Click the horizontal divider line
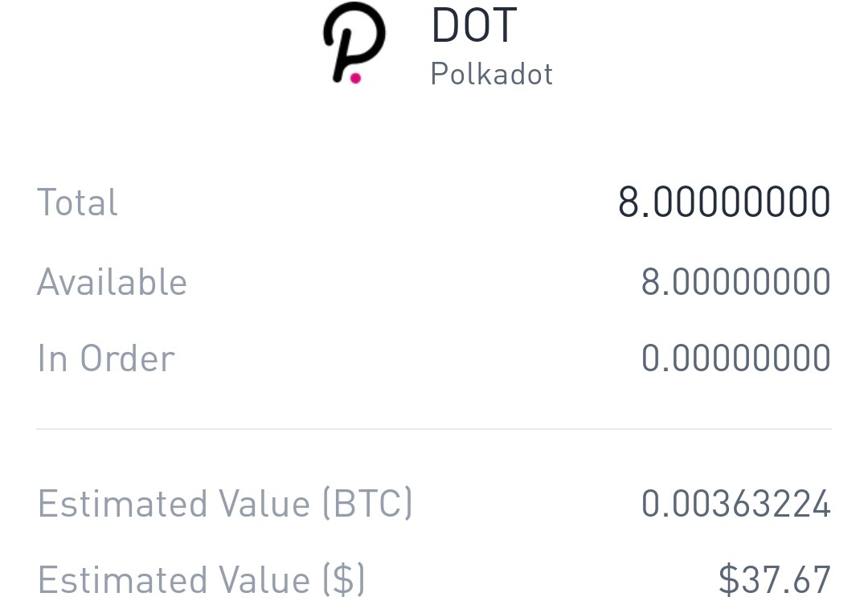The height and width of the screenshot is (601, 868). 434,429
